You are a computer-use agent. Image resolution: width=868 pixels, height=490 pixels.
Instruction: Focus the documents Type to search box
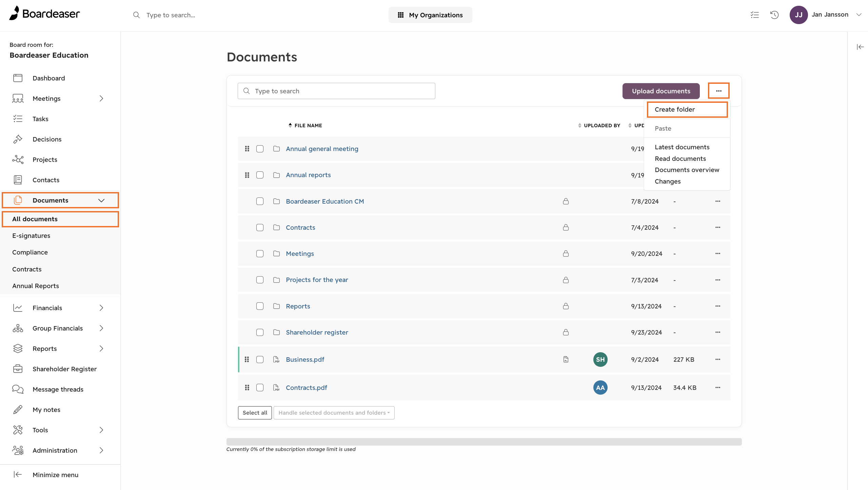(336, 91)
